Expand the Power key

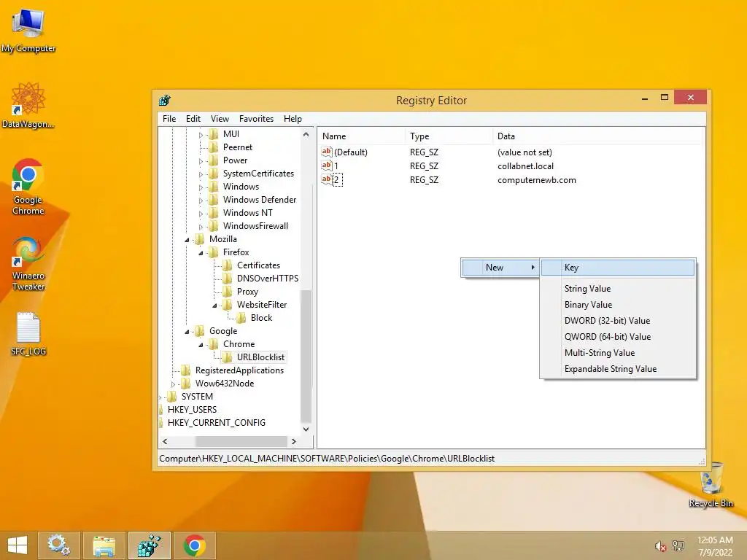(x=201, y=161)
